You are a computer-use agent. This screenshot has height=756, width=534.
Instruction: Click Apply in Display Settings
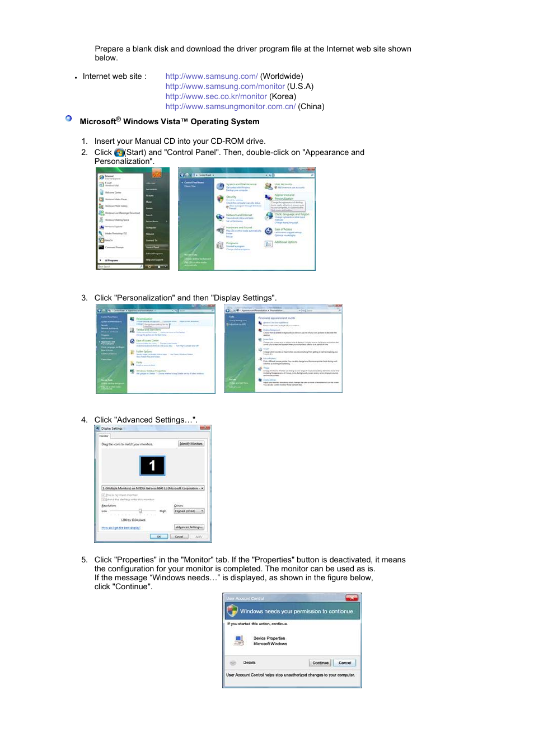[x=199, y=537]
